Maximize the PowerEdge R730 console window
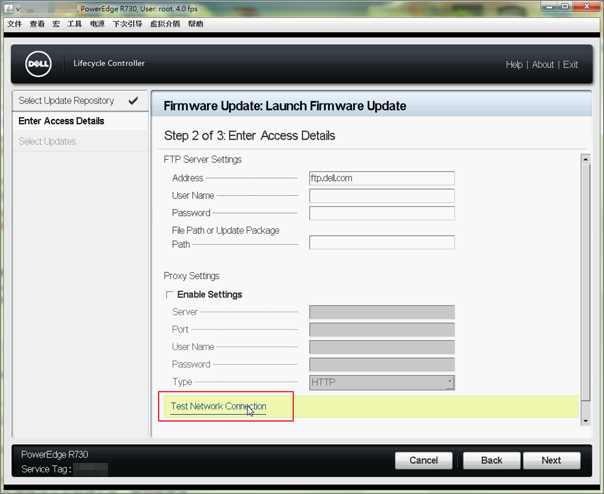The height and width of the screenshot is (494, 604). [565, 7]
